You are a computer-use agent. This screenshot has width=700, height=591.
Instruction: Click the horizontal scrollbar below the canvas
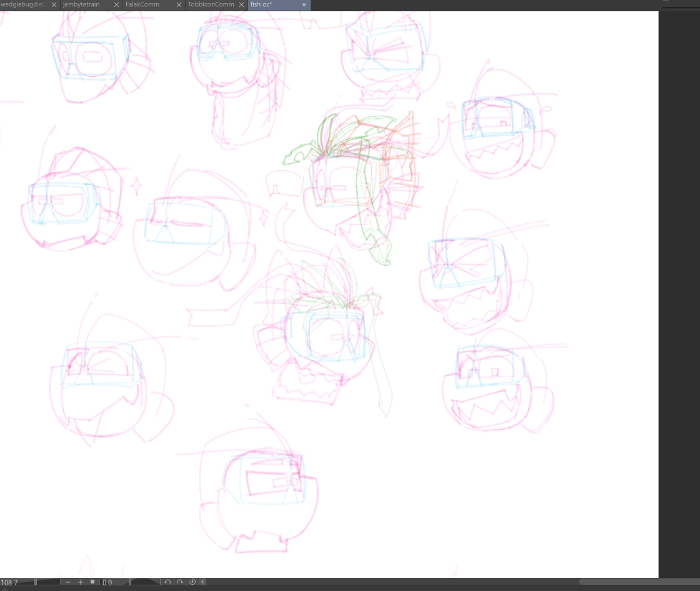pos(637,582)
